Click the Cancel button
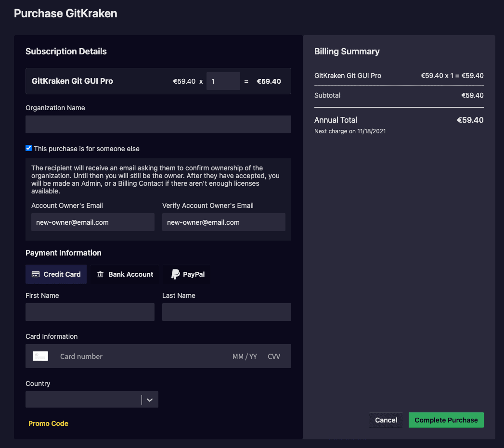Screen dimensions: 504x448 (386, 420)
